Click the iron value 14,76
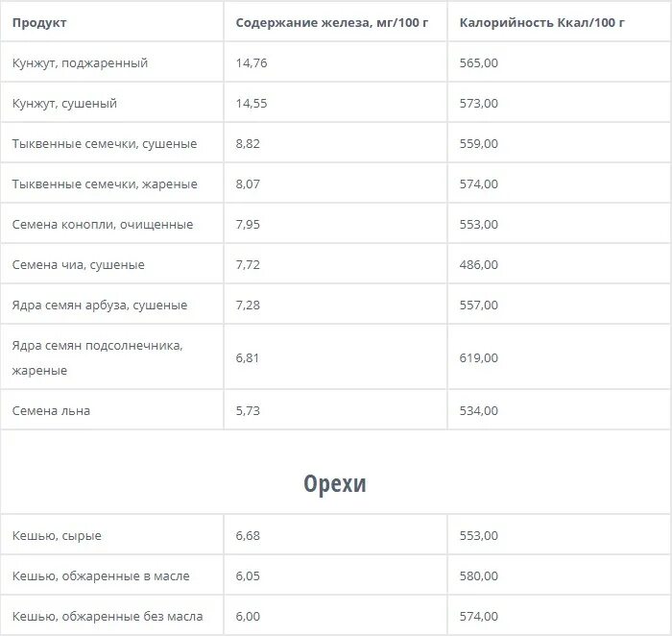 252,63
